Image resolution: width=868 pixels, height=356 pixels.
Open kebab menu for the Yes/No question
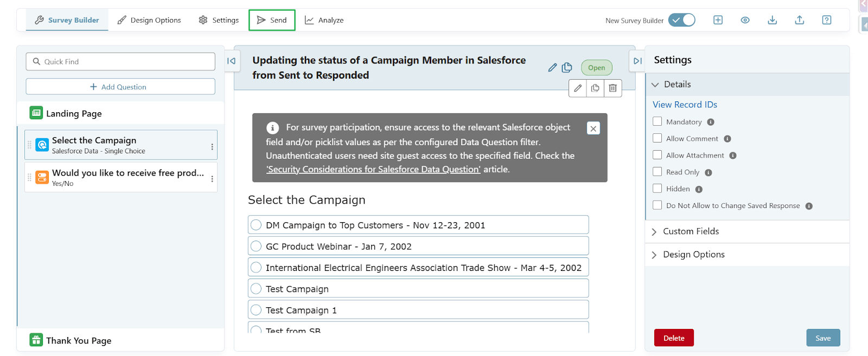click(x=212, y=179)
